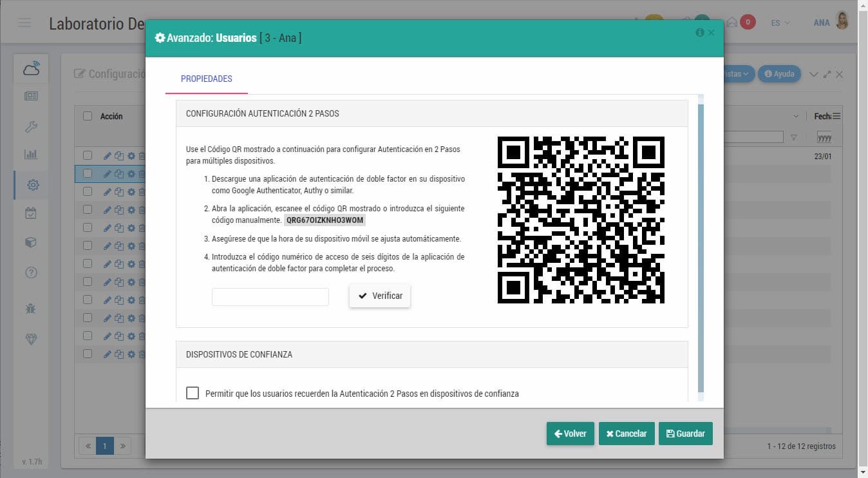Click the gear advanced icon in the first table row
Viewport: 868px width, 478px height.
(x=131, y=156)
